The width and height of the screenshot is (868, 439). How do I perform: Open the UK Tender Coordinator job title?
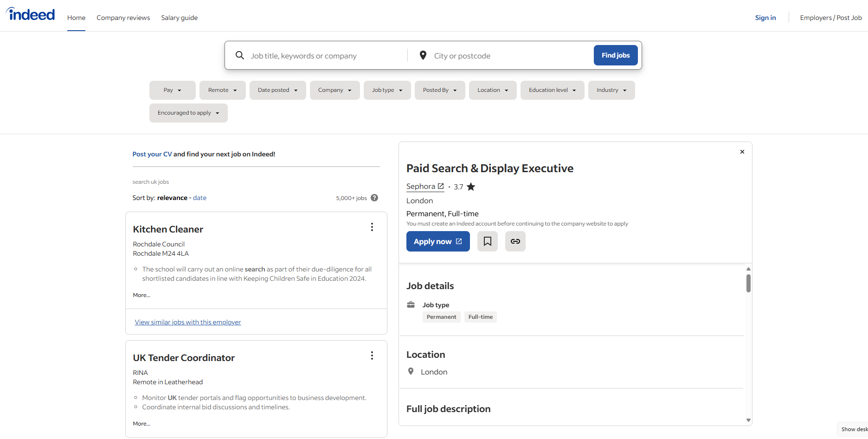[184, 358]
